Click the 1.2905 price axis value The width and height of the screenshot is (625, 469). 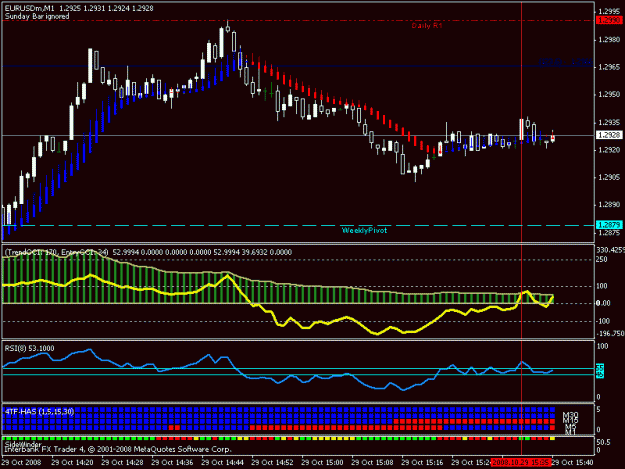[x=609, y=177]
